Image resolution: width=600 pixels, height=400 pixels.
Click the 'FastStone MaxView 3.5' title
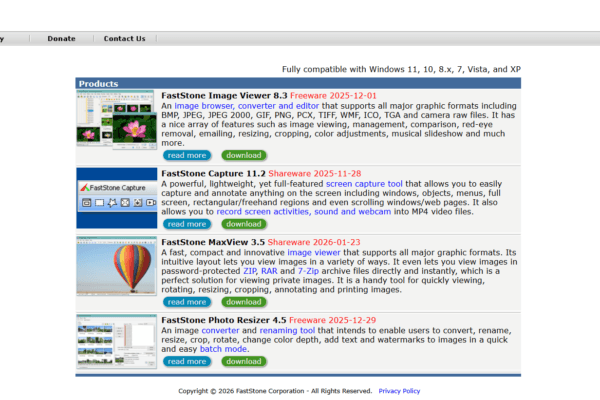[213, 242]
